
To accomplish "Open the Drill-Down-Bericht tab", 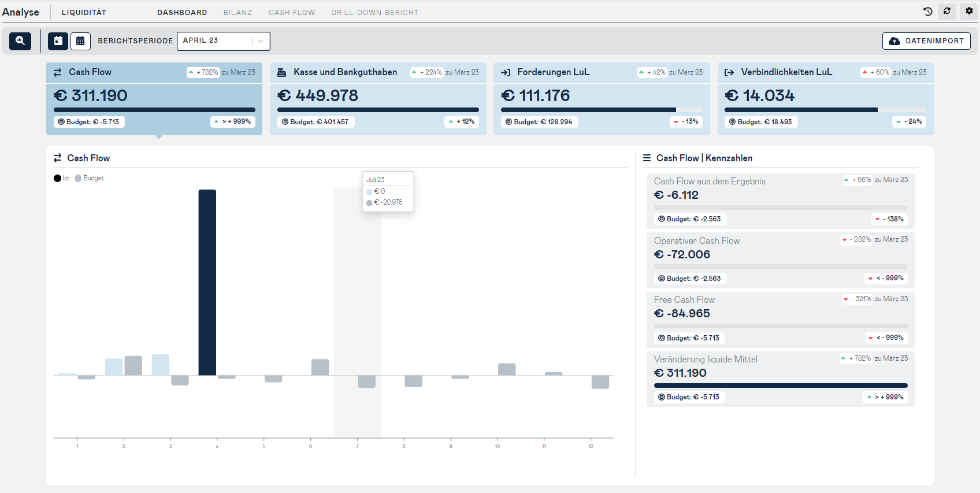I will tap(375, 12).
